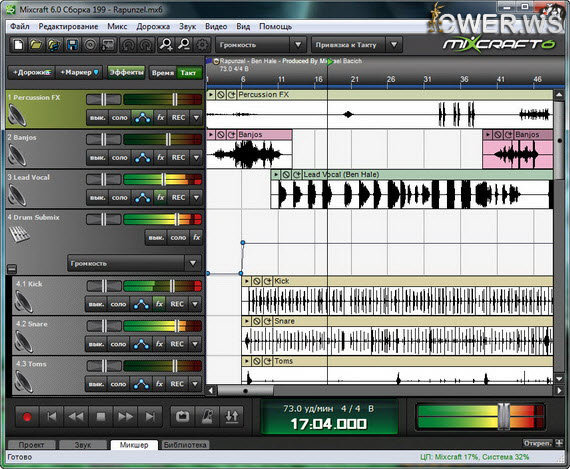This screenshot has width=570, height=469.
Task: Open automation on Percussion FX track
Action: [142, 117]
